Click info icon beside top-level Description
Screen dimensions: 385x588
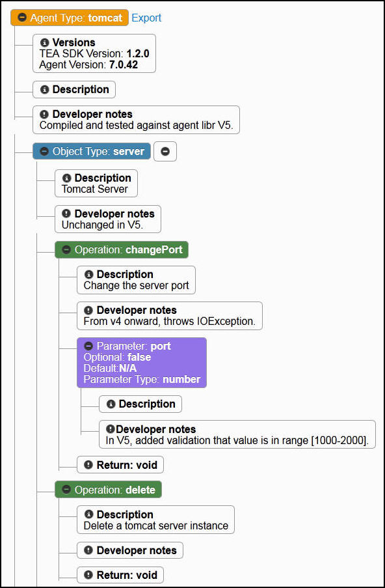45,90
